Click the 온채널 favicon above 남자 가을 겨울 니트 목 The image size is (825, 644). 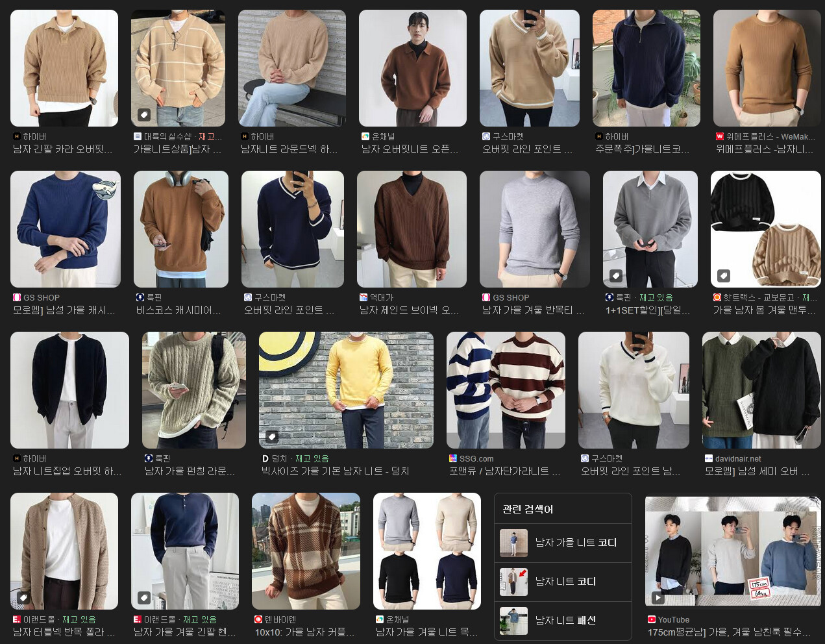(380, 619)
